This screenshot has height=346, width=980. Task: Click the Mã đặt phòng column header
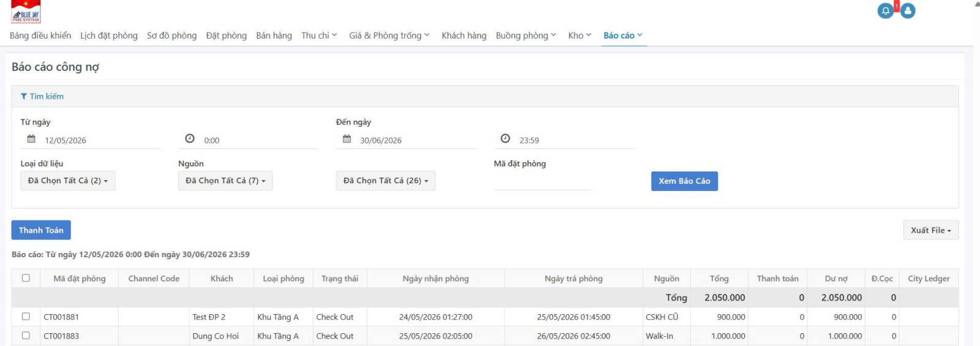[79, 279]
